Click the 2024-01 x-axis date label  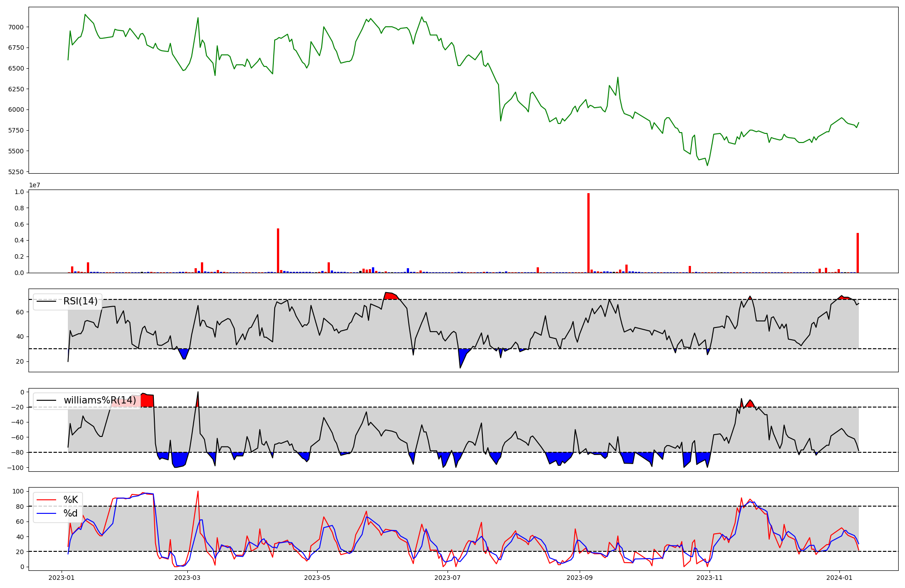tap(840, 578)
